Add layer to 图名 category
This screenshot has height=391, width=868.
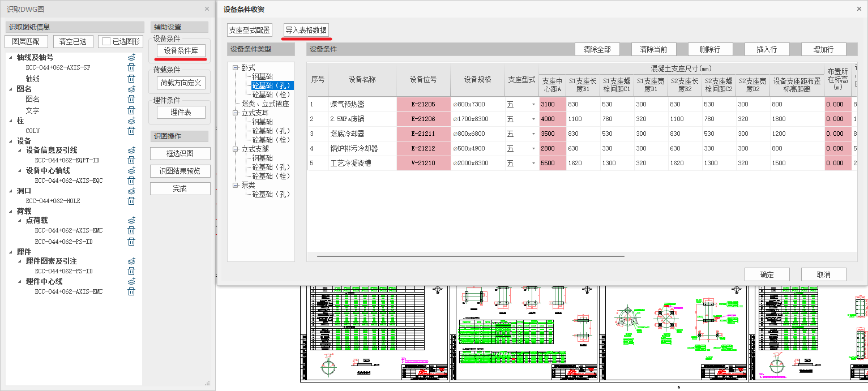(131, 89)
